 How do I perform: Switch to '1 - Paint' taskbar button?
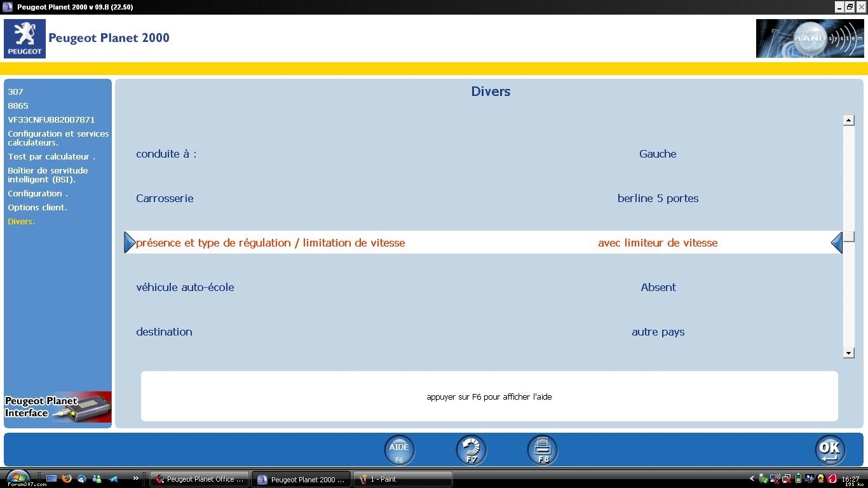(x=403, y=479)
